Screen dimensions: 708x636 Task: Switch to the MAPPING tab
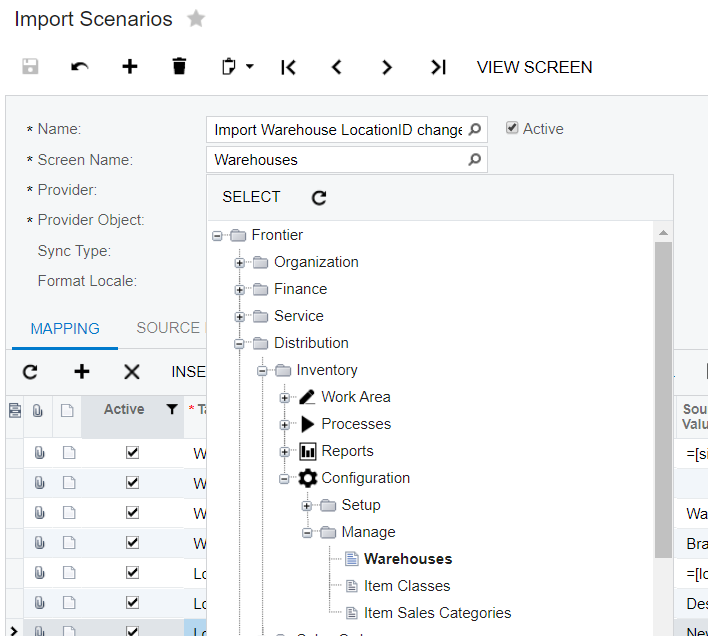pos(65,328)
